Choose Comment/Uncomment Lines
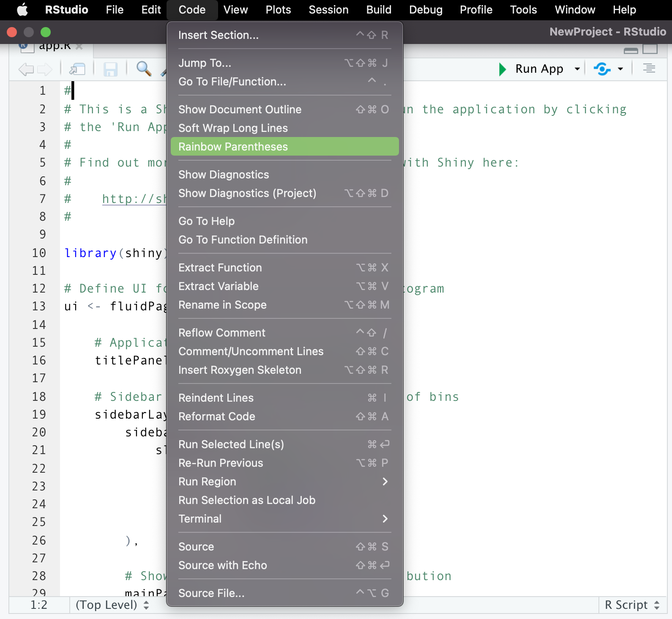 click(285, 351)
